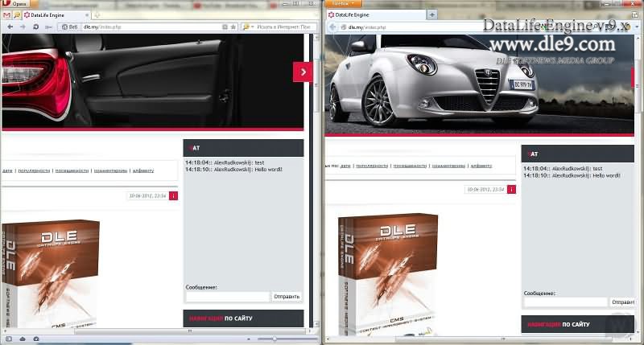Open the Gmail pinned tab in Opera
Screen dimensions: 644x345
click(x=6, y=15)
